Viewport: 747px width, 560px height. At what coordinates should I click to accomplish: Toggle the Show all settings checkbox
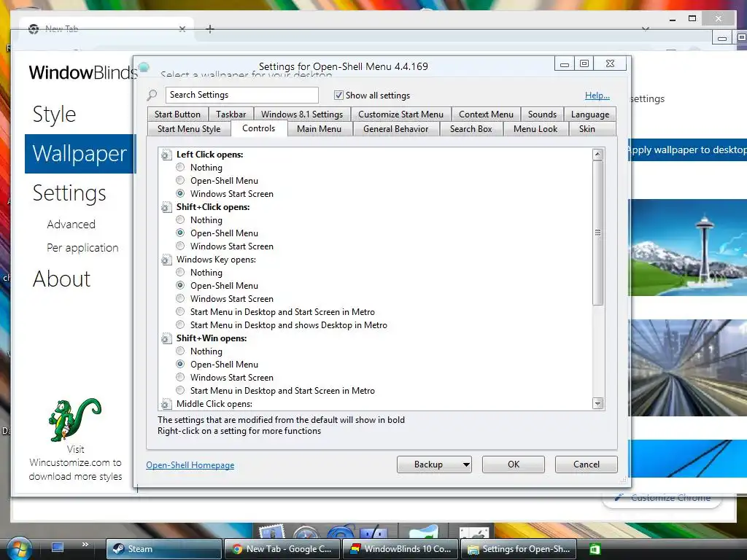[338, 96]
